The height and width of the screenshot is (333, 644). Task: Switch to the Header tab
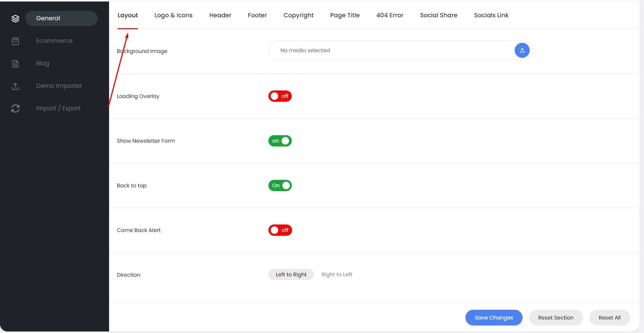(220, 15)
